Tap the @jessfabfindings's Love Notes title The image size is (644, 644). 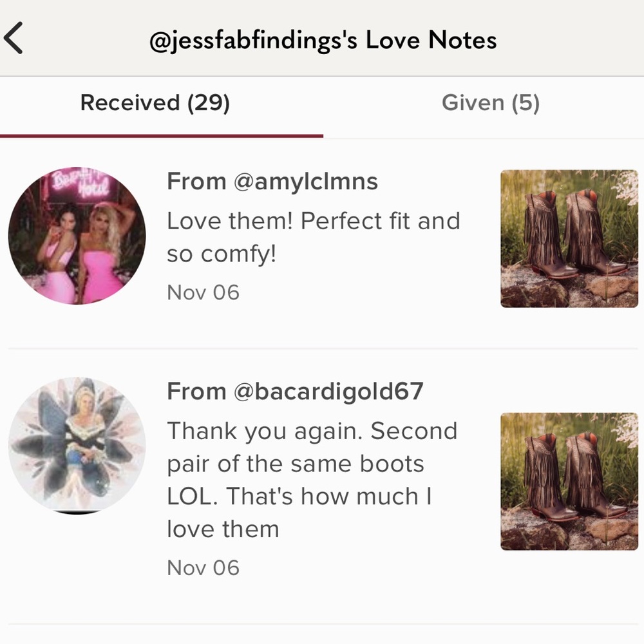(x=323, y=41)
